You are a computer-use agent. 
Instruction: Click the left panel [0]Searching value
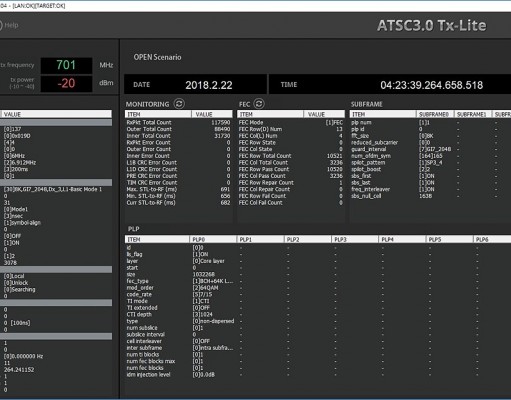(19, 289)
